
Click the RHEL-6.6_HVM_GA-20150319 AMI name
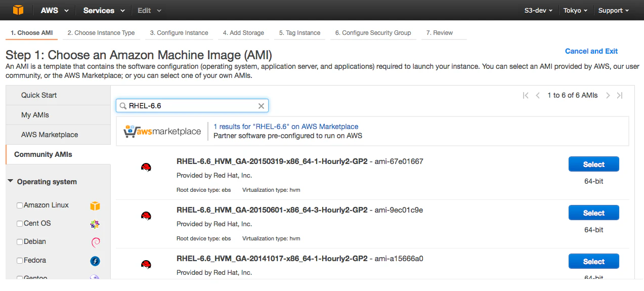pos(272,161)
